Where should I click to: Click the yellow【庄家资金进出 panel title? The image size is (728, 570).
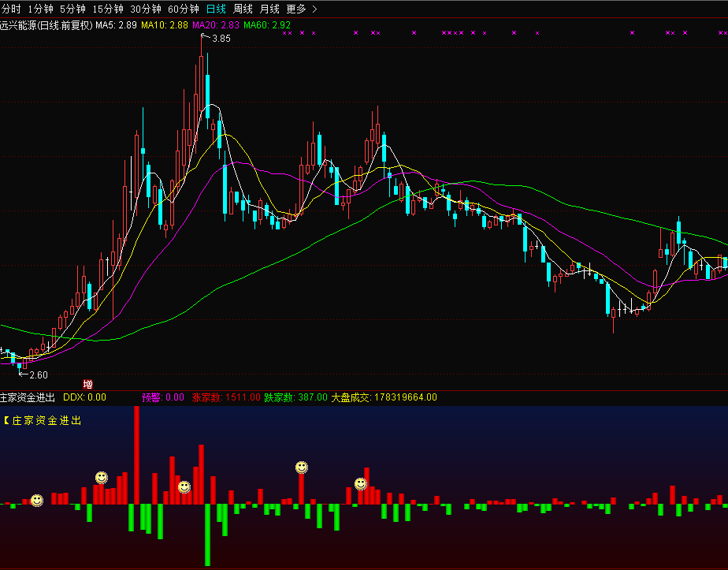[43, 421]
